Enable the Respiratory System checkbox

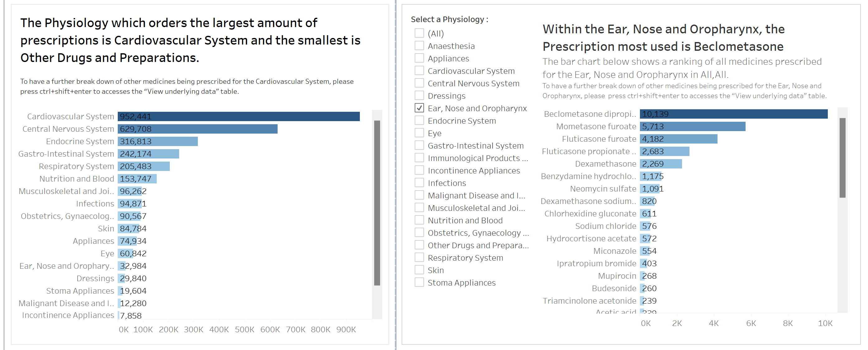(419, 258)
